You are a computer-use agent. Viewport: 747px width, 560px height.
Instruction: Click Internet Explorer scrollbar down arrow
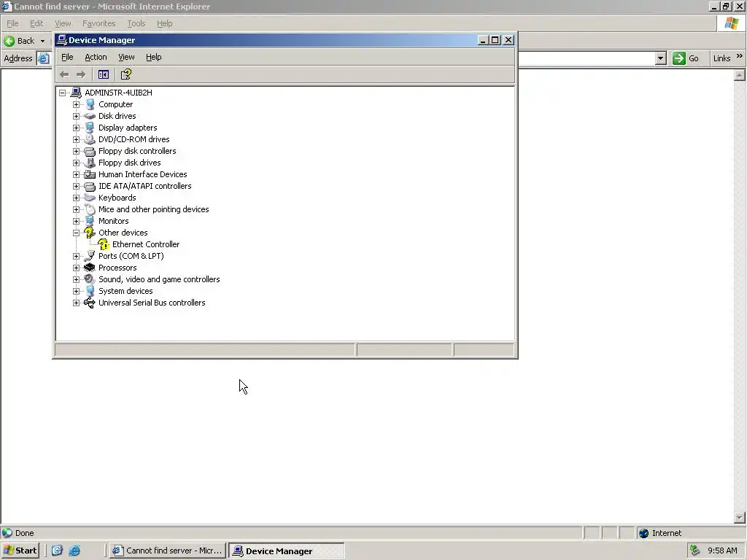[x=740, y=517]
